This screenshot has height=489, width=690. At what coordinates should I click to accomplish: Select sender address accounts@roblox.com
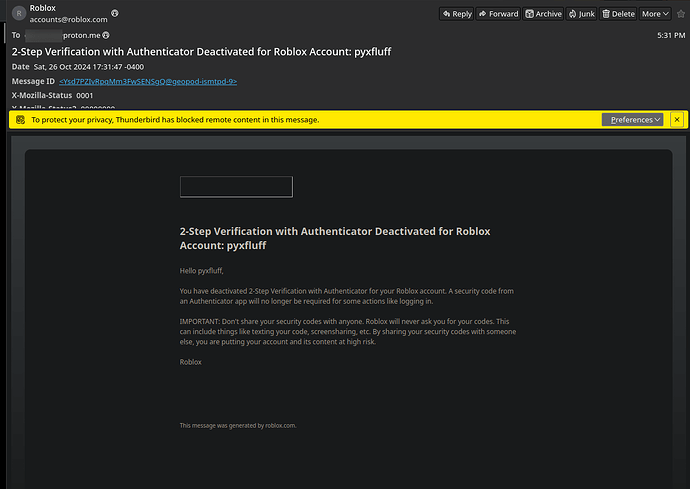tap(69, 19)
